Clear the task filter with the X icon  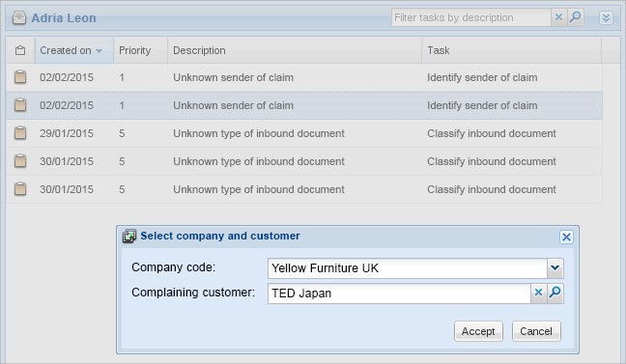(558, 17)
